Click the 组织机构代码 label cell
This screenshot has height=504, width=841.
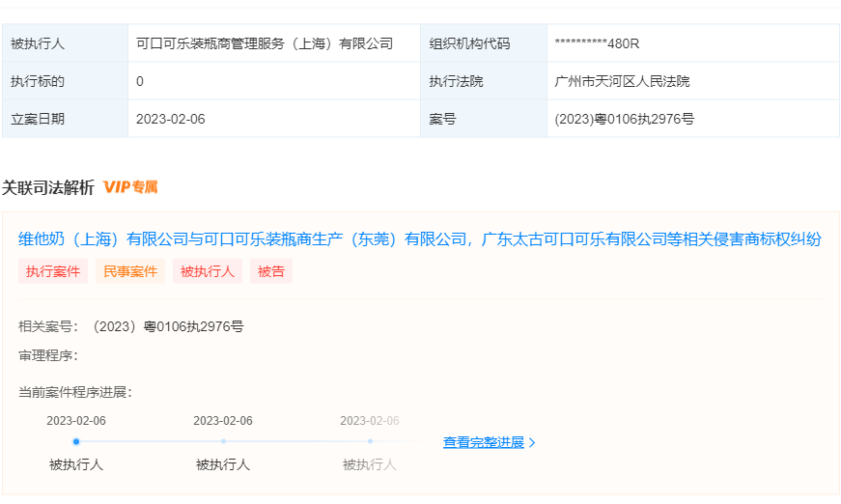point(484,43)
